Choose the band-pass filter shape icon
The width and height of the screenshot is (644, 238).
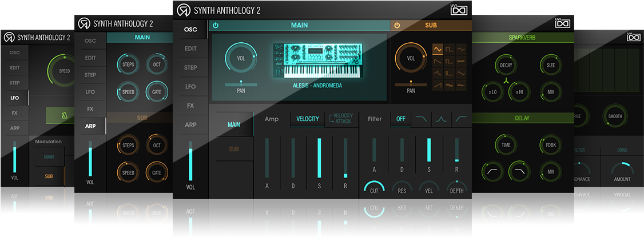[x=441, y=119]
